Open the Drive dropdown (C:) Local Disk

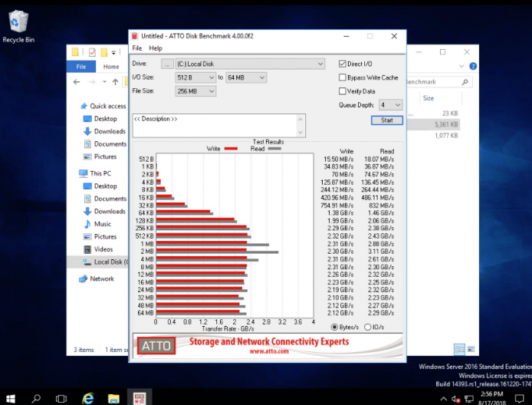tap(250, 64)
